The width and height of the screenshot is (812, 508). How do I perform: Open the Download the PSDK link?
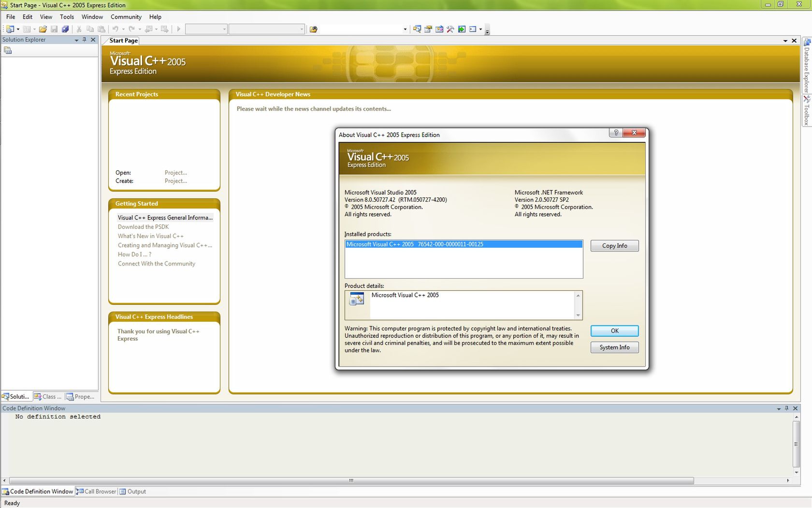coord(143,226)
